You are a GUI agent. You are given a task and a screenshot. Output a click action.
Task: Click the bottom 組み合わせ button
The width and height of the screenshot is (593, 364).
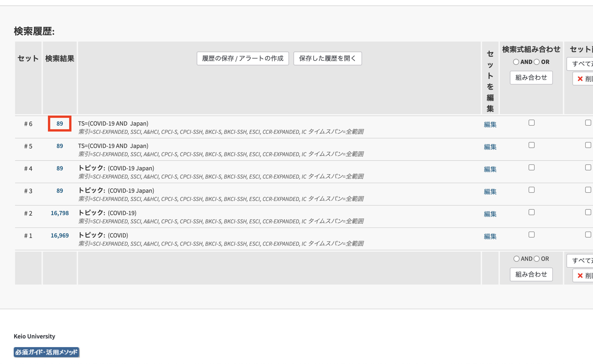(531, 274)
